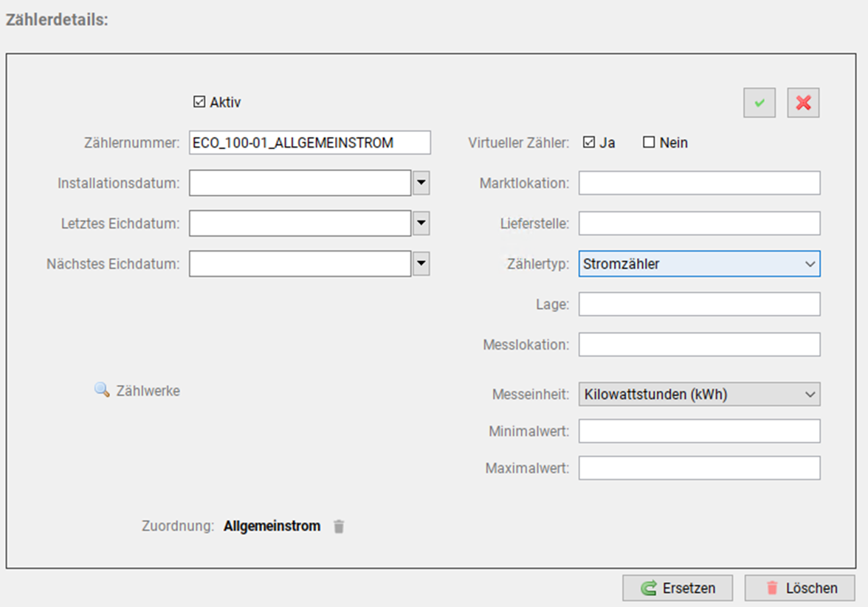Click the green checkmark confirm icon
This screenshot has height=607, width=868.
tap(759, 103)
